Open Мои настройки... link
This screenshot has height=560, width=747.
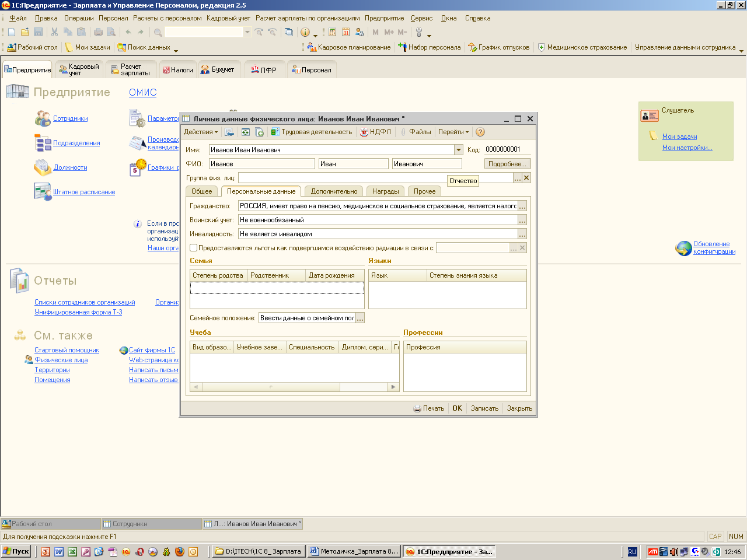(x=687, y=148)
